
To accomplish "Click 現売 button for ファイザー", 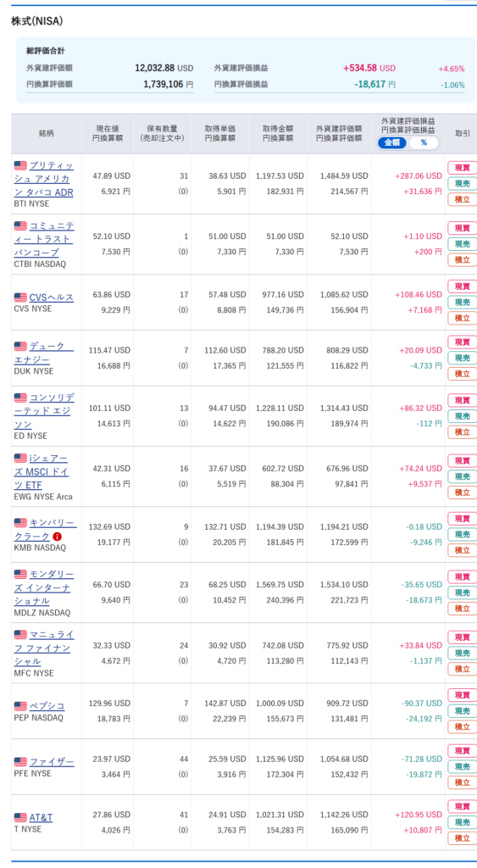I will point(462,766).
